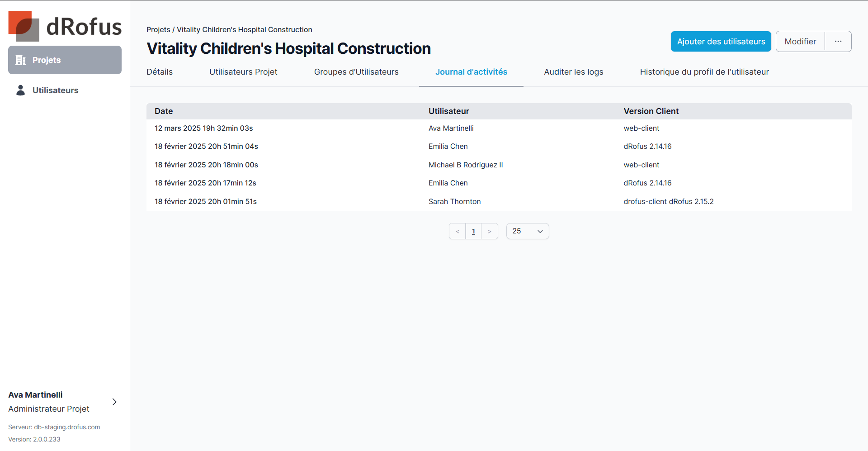Click the Utilisateurs person icon

click(20, 90)
